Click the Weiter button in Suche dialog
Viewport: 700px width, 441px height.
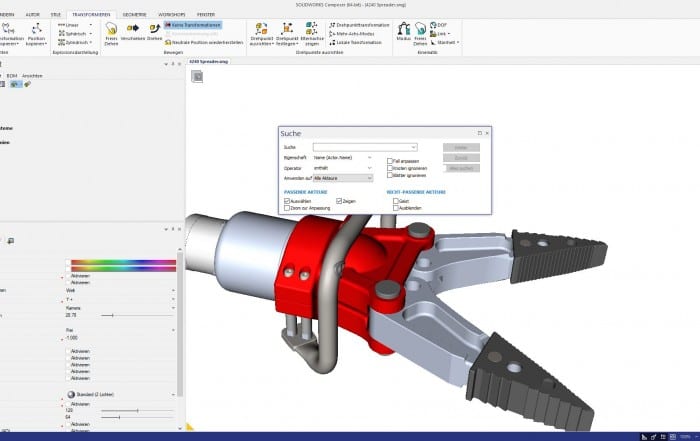[461, 147]
